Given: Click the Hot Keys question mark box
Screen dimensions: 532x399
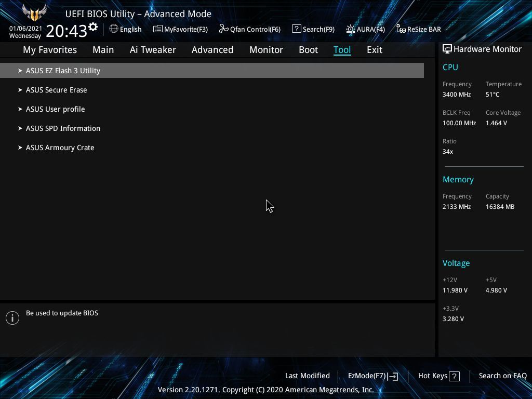Looking at the screenshot, I should (x=454, y=376).
